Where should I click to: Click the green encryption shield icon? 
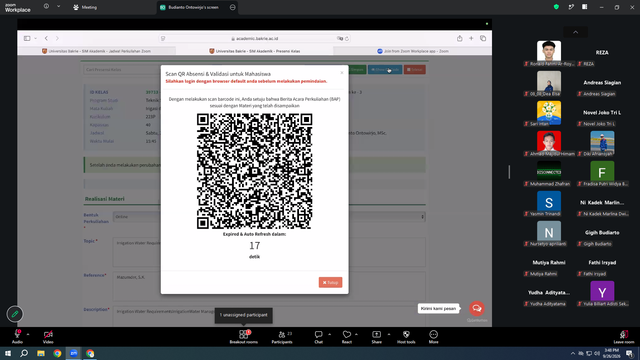point(556,7)
